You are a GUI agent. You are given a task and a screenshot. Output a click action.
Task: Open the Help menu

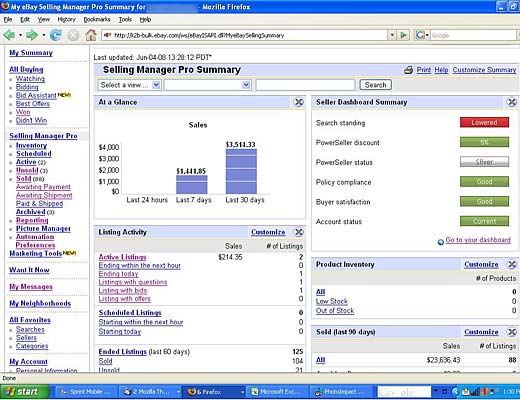[145, 19]
